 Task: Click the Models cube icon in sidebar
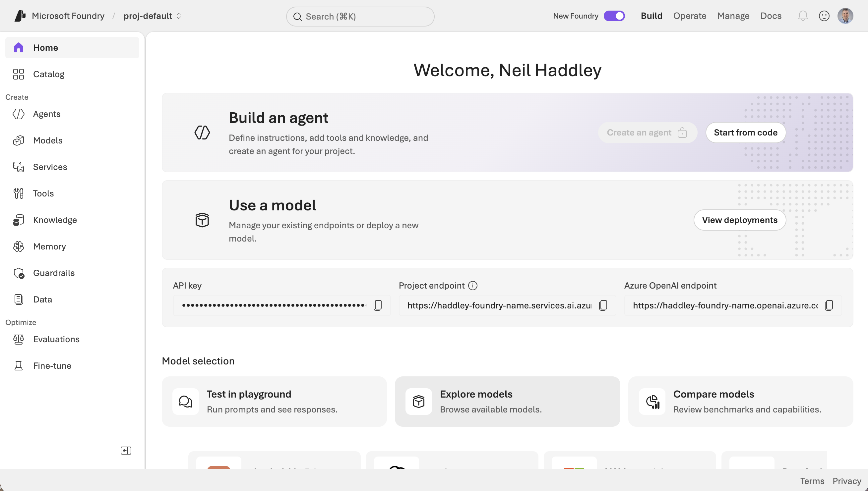point(19,140)
